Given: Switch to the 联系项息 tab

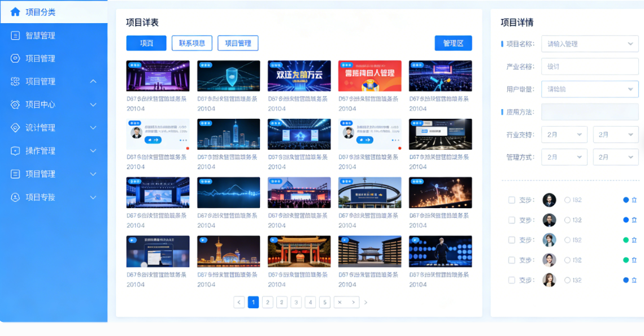Looking at the screenshot, I should click(x=192, y=43).
